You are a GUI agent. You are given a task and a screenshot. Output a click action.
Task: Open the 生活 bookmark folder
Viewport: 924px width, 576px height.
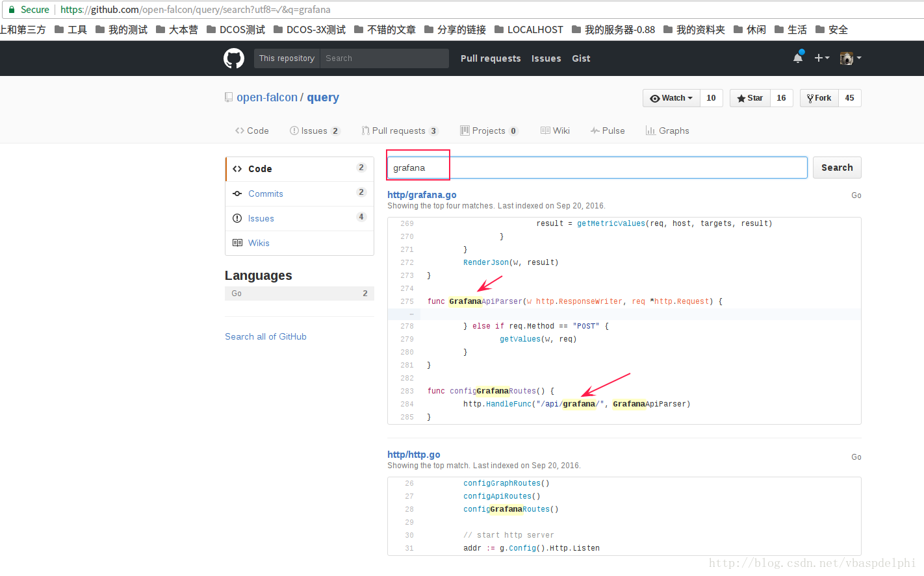[x=791, y=30]
